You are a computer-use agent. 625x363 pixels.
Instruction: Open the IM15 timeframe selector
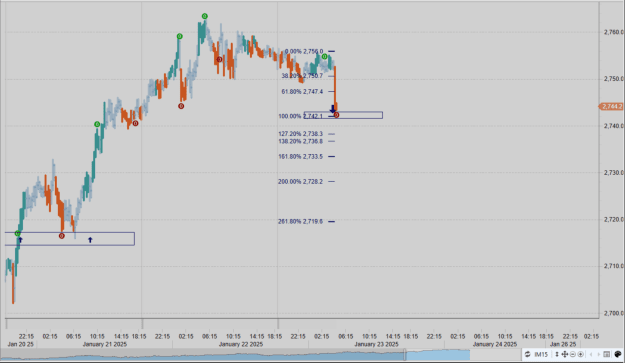point(541,354)
